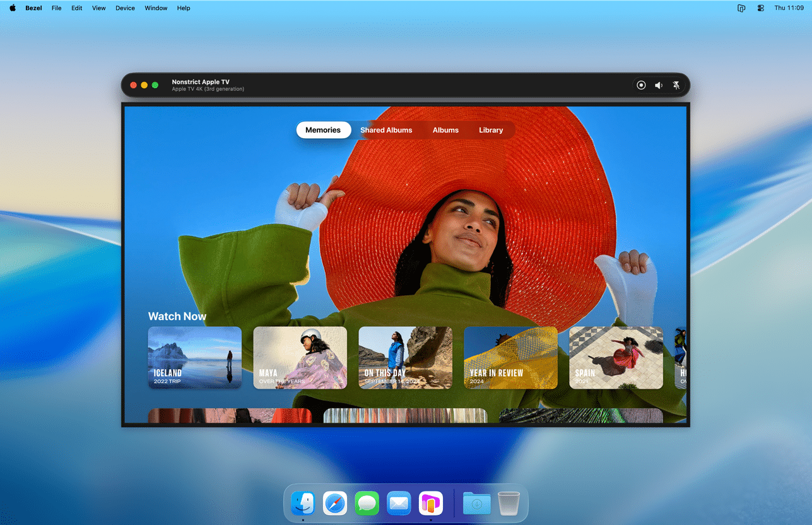This screenshot has width=812, height=525.
Task: Click the speaker audio icon in title bar
Action: pyautogui.click(x=659, y=85)
